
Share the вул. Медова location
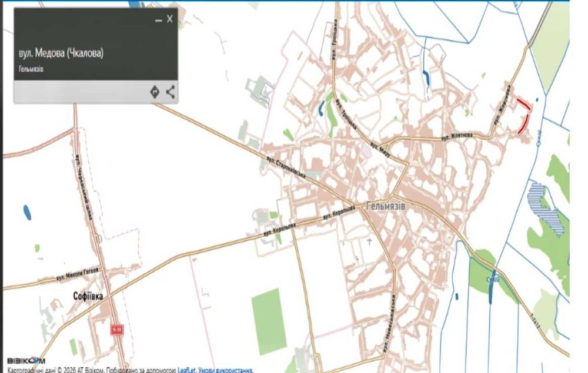pos(171,92)
